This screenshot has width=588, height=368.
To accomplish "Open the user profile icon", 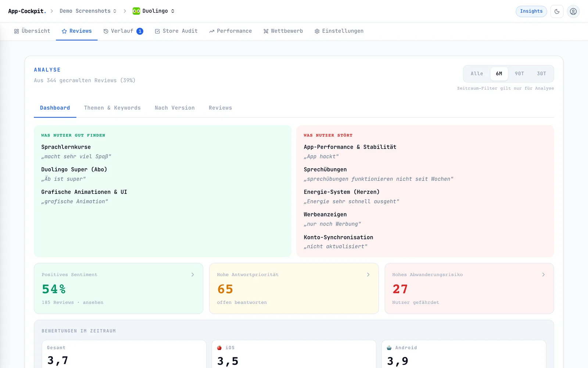I will pos(573,11).
